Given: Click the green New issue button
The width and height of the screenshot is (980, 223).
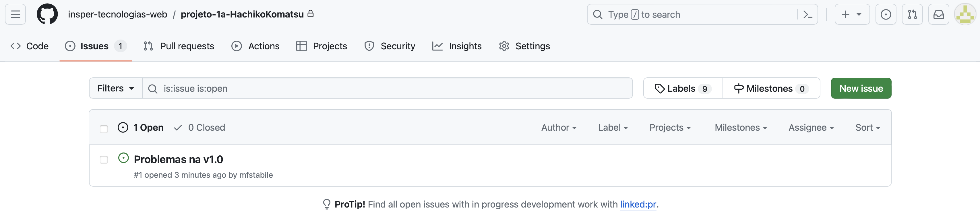Looking at the screenshot, I should pos(861,89).
